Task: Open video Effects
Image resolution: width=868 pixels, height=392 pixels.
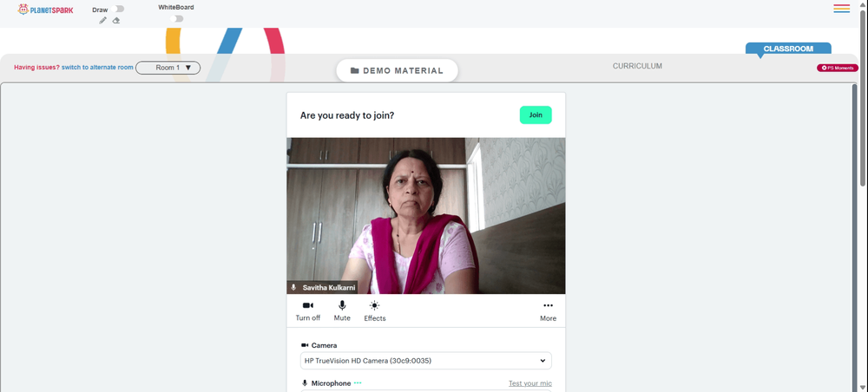Action: point(375,311)
